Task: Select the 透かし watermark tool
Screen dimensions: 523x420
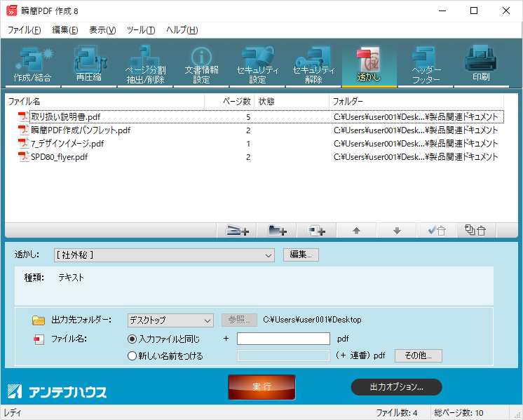Action: click(x=369, y=64)
